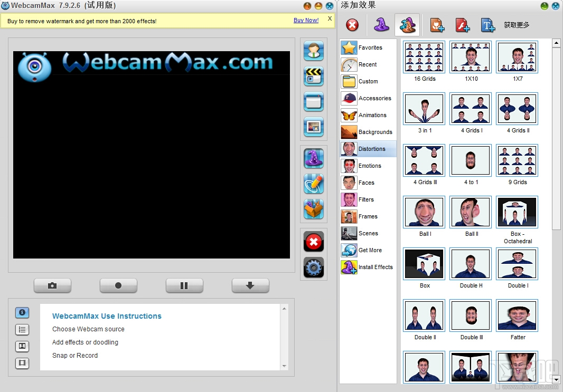Image resolution: width=563 pixels, height=392 pixels.
Task: Click the effects list scroll down arrow
Action: tap(556, 379)
